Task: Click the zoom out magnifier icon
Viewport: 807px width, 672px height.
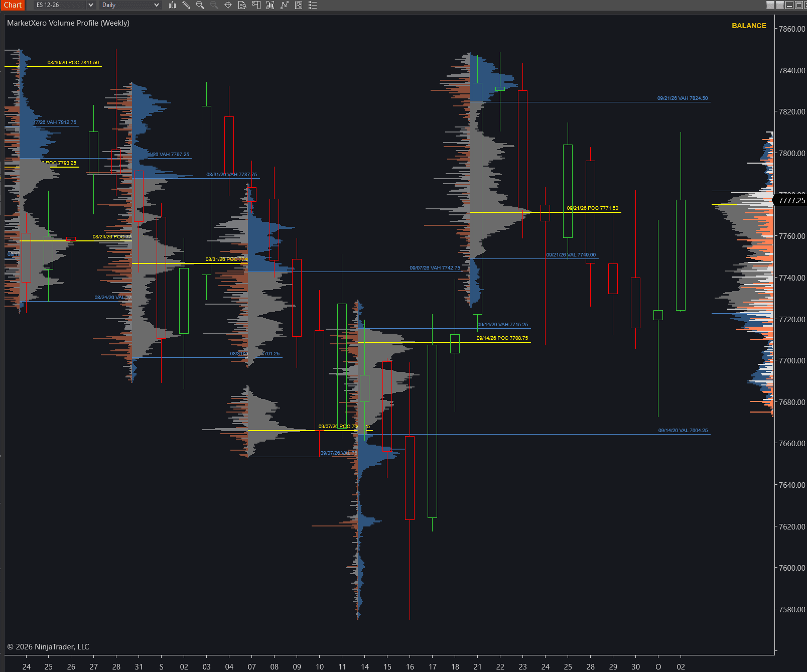Action: (x=214, y=5)
